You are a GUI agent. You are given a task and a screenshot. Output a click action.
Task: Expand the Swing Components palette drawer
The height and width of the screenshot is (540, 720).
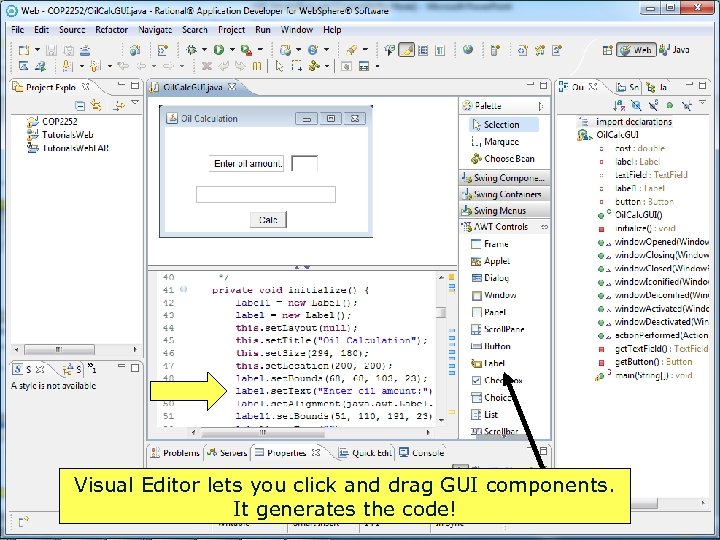tap(504, 178)
